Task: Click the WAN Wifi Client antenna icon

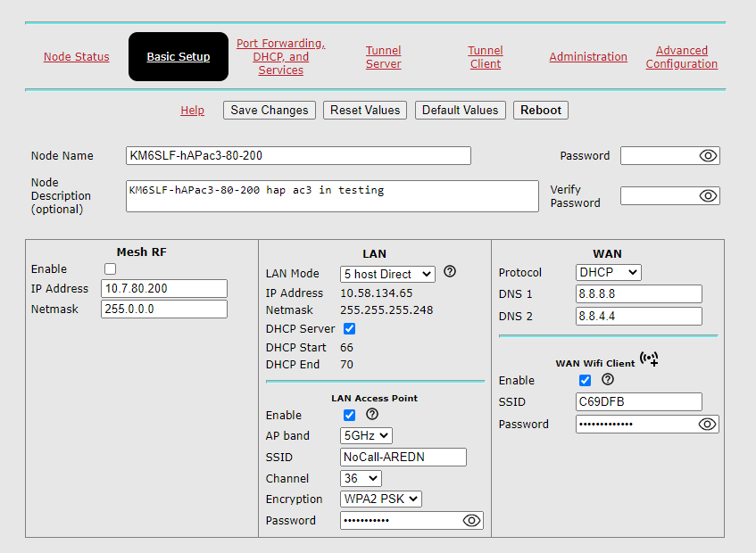Action: [x=650, y=359]
